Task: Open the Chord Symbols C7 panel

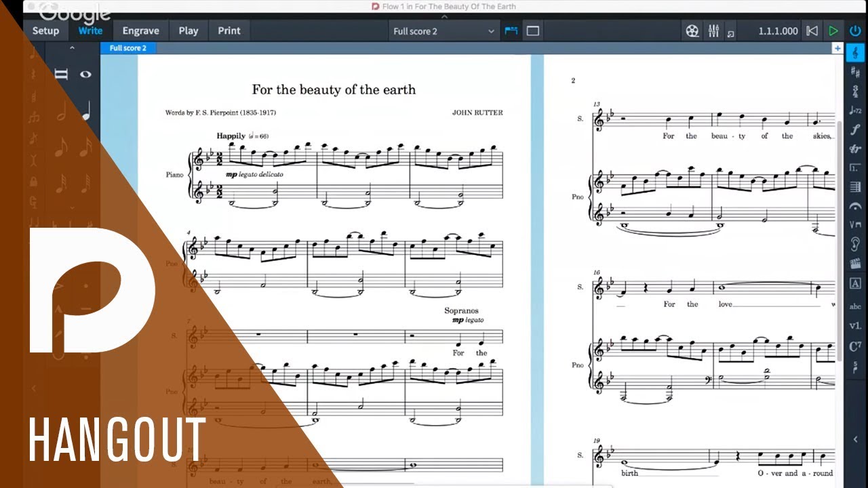Action: tap(855, 346)
